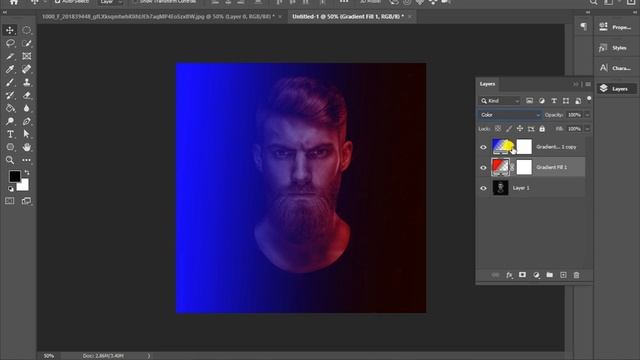Open the Kind filter dropdown
This screenshot has width=640, height=360.
(500, 101)
